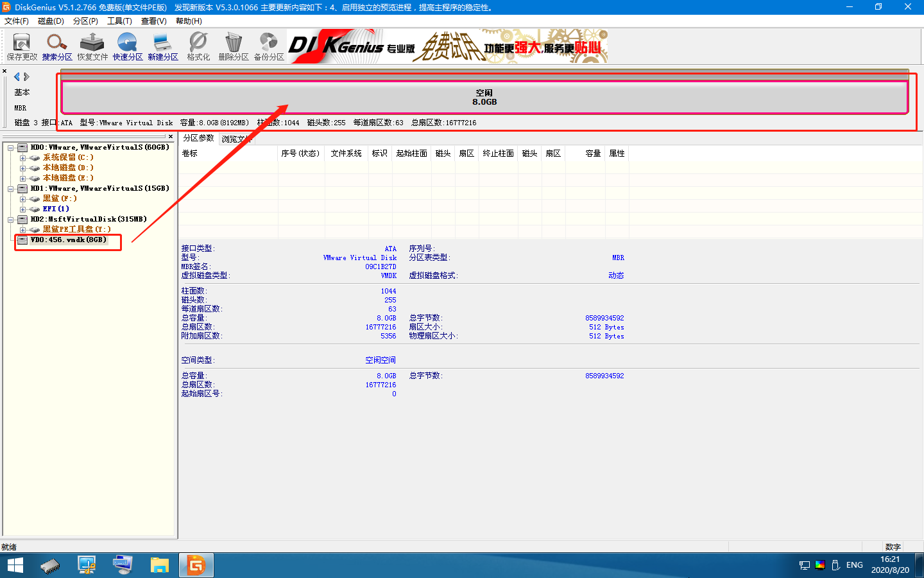Expand the 本地磁盘(E:) partition node
This screenshot has width=924, height=578.
point(22,179)
